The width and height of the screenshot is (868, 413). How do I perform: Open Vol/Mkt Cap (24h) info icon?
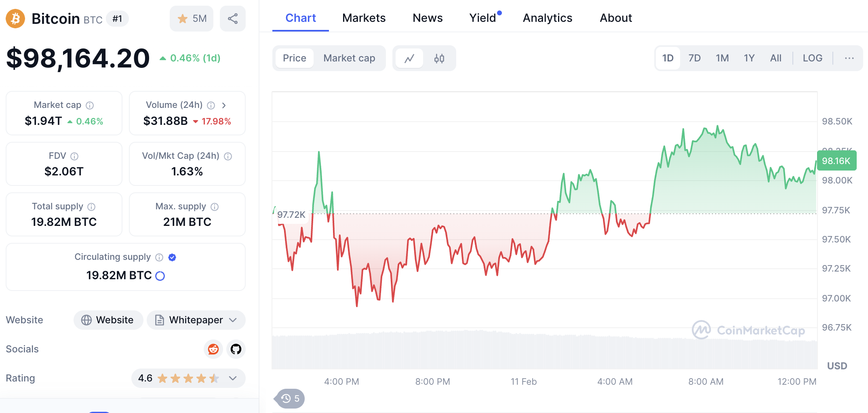click(228, 156)
